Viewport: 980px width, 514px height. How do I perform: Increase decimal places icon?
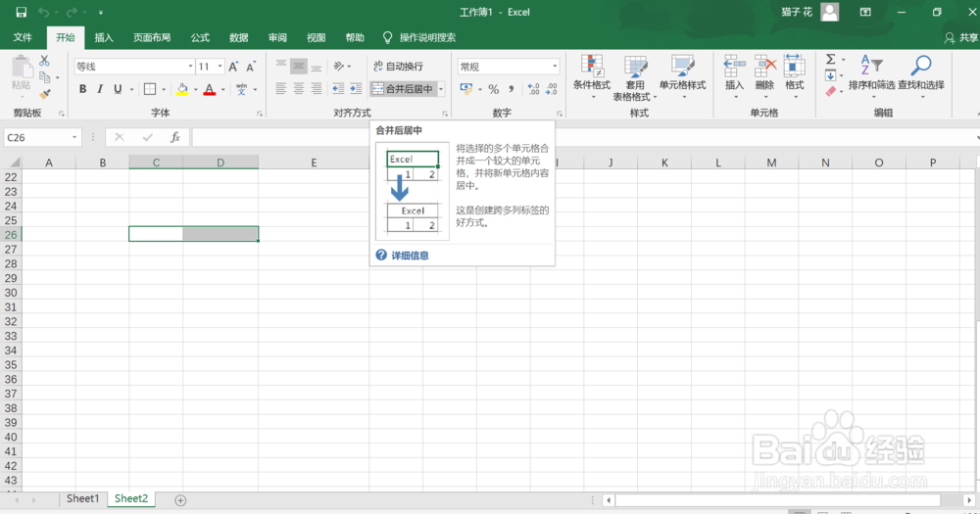point(533,89)
